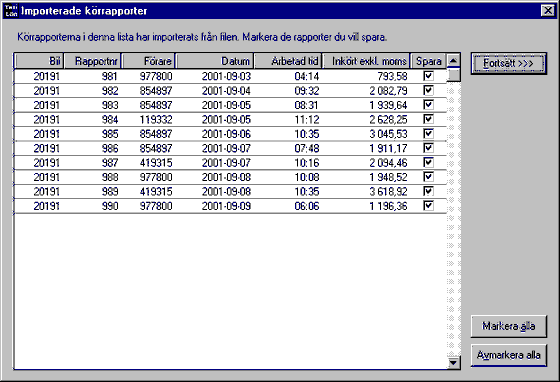
Task: Click the Bil column header
Action: 39,61
